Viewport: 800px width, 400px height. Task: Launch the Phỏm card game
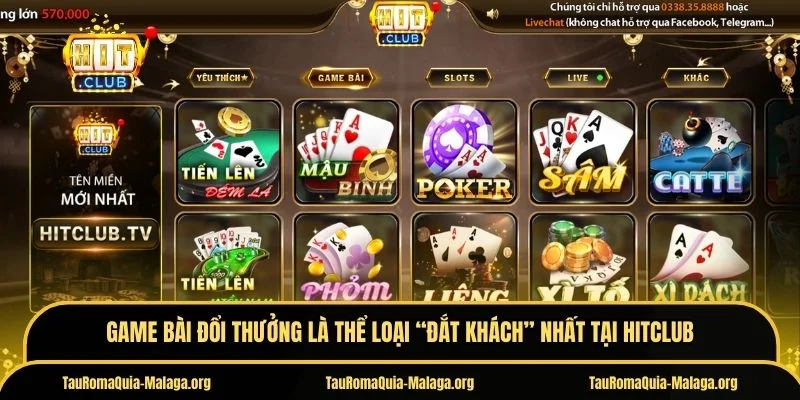pos(346,258)
